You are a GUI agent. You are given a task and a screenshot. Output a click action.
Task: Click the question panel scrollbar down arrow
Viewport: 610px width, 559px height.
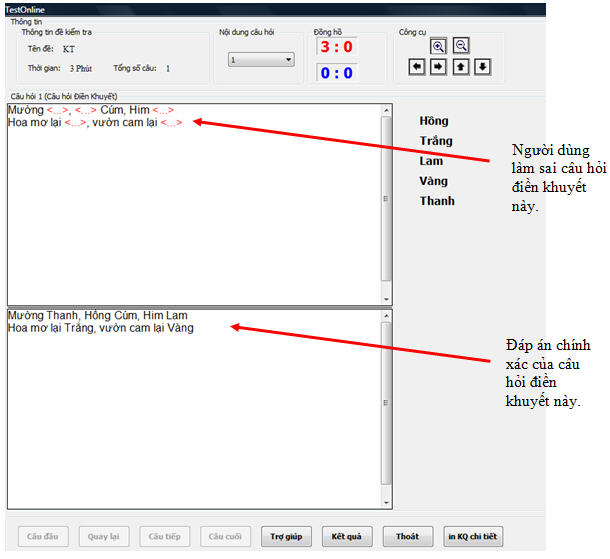pyautogui.click(x=386, y=299)
